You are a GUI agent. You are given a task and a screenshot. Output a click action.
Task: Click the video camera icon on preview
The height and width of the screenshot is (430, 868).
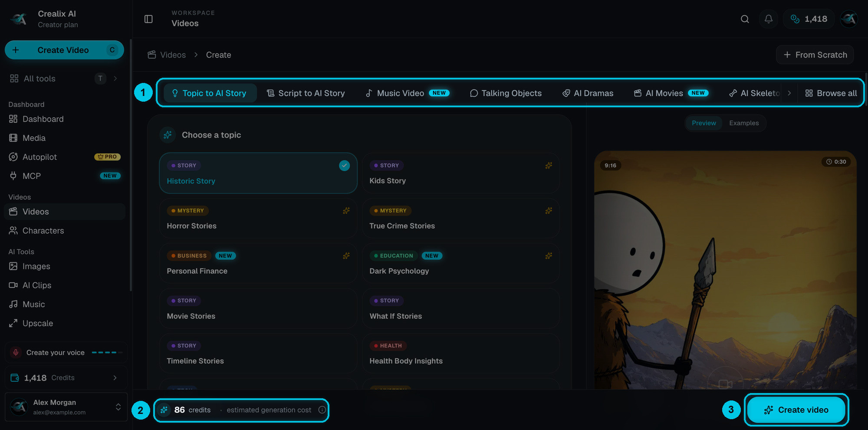click(725, 384)
